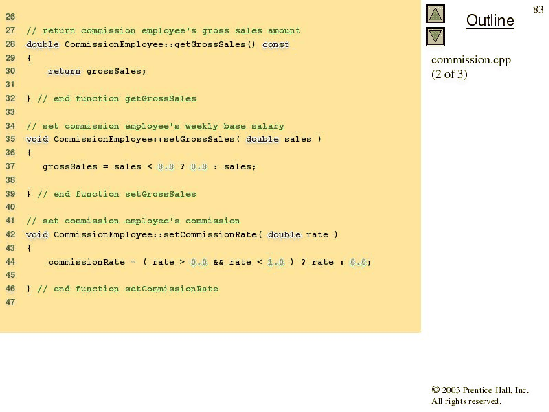Click line number 47
This screenshot has width=549, height=412.
click(10, 302)
